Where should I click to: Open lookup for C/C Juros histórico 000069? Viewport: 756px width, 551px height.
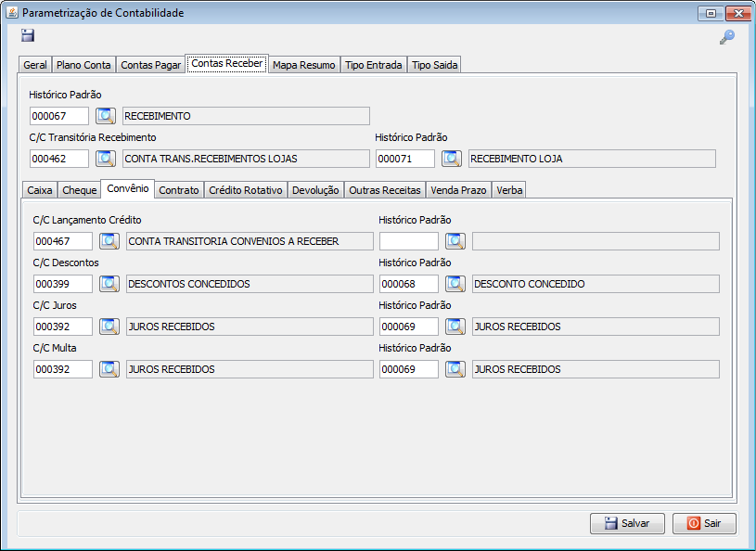455,327
